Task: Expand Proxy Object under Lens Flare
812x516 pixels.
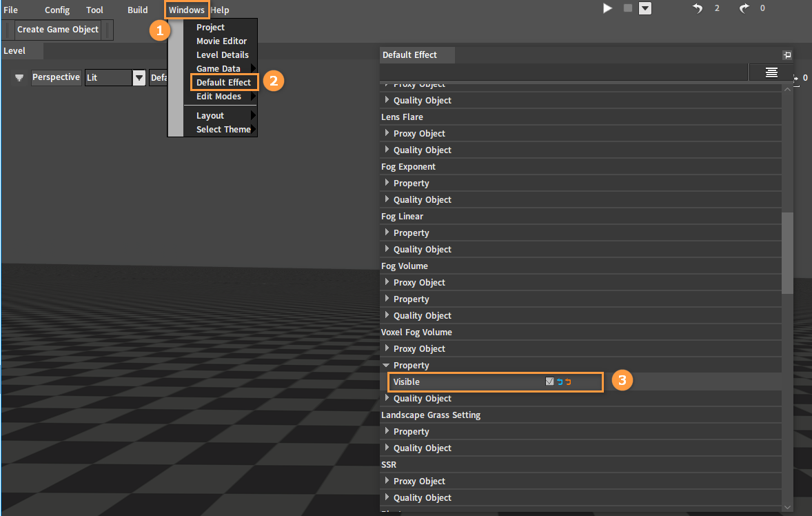Action: click(386, 133)
